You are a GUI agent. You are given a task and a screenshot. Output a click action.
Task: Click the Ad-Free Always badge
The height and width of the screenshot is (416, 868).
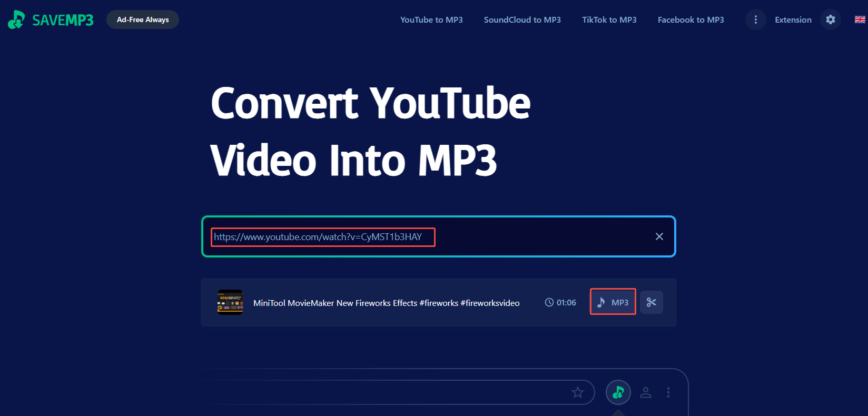pos(143,19)
